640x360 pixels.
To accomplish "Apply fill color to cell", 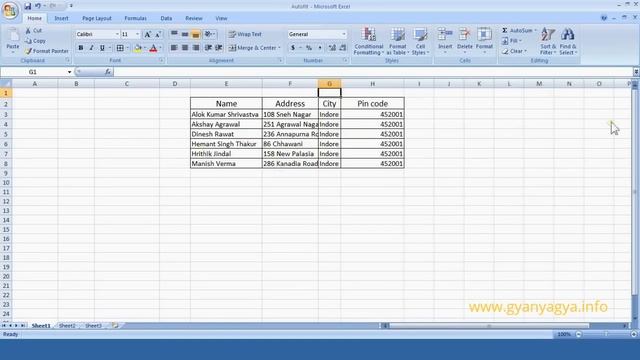I will [x=138, y=48].
